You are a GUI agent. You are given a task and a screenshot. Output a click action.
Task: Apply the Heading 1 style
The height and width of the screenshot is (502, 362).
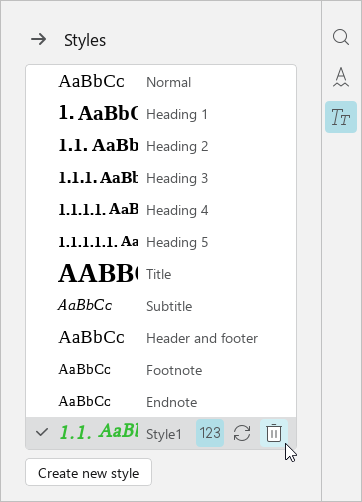tap(161, 114)
